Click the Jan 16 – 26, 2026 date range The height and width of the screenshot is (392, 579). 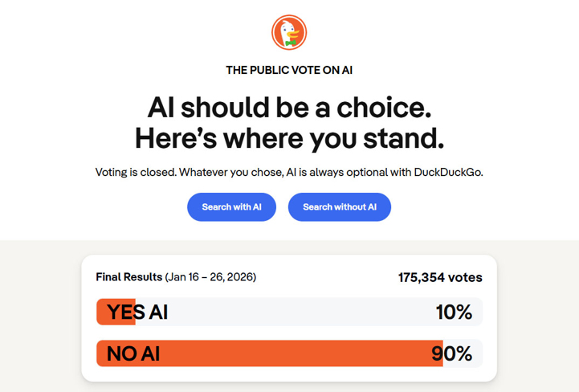(210, 277)
